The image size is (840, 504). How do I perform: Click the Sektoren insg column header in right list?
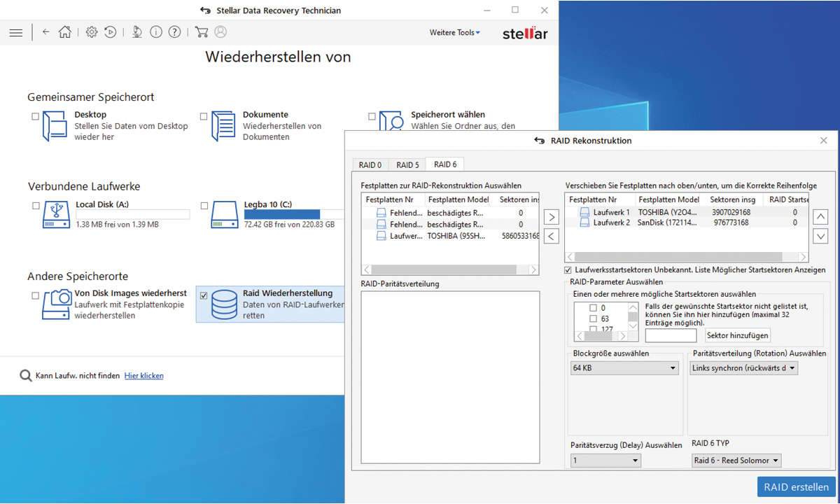click(733, 199)
